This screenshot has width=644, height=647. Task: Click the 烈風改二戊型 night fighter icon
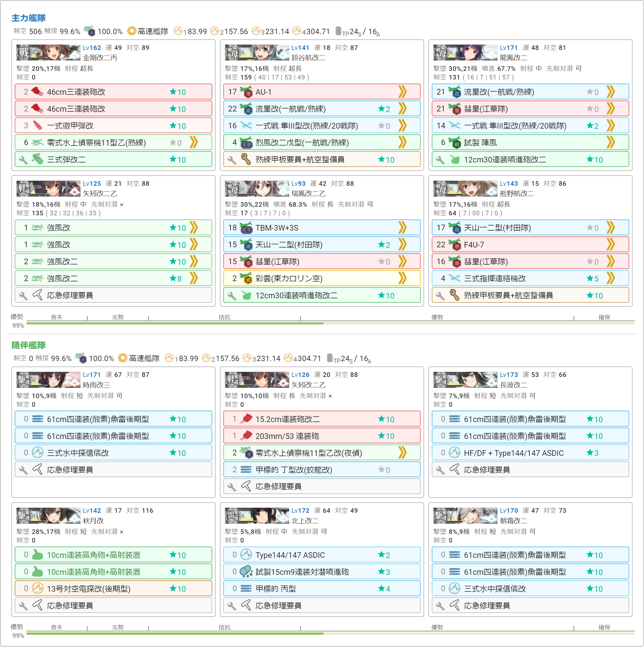246,143
